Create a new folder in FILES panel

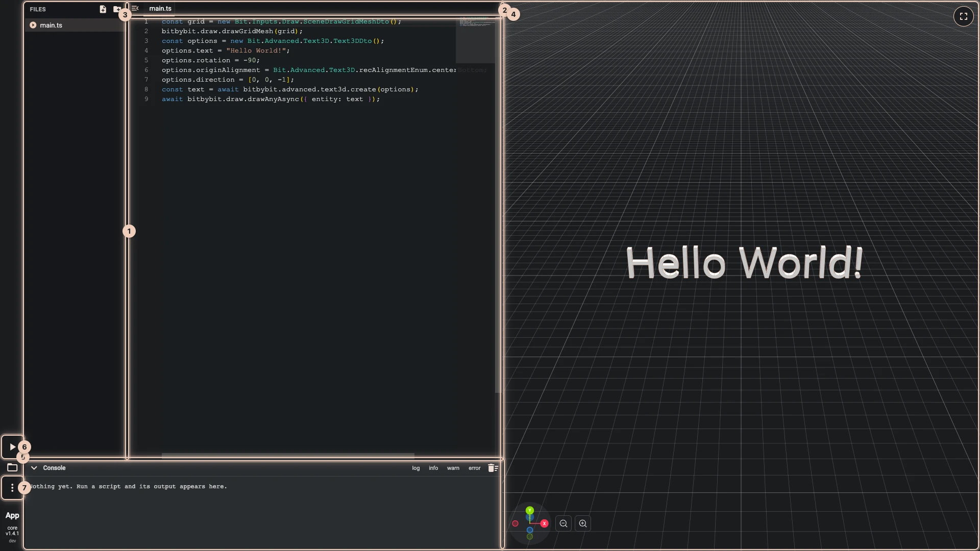tap(117, 9)
